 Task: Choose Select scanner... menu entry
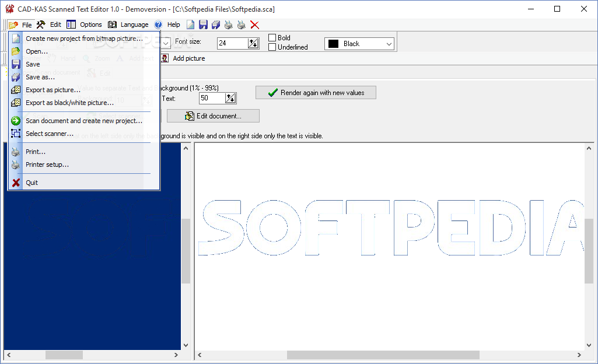pos(84,134)
